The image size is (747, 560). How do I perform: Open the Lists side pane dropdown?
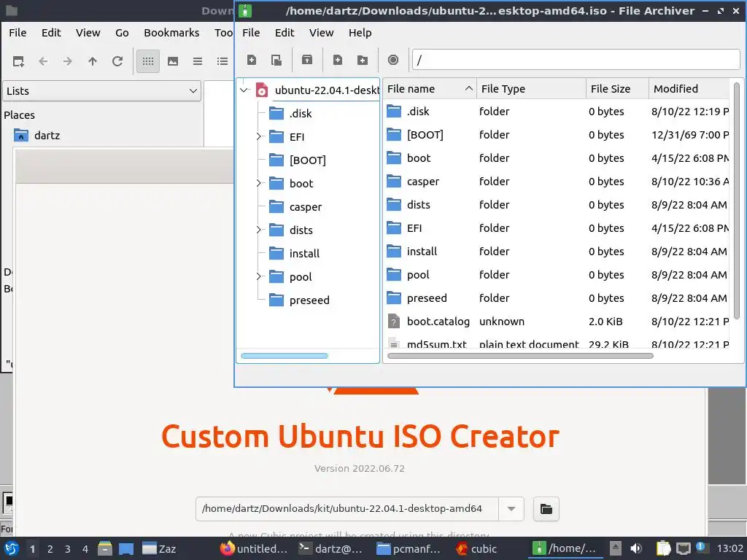click(x=102, y=91)
